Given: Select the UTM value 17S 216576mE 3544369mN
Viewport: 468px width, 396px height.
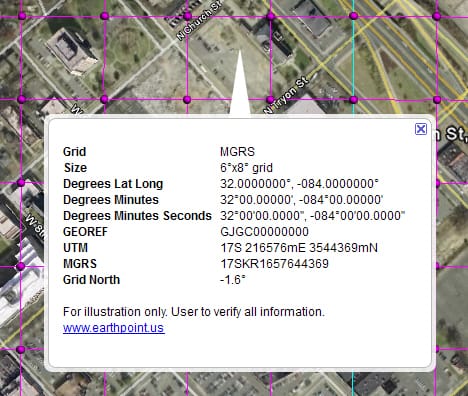Looking at the screenshot, I should pos(299,248).
